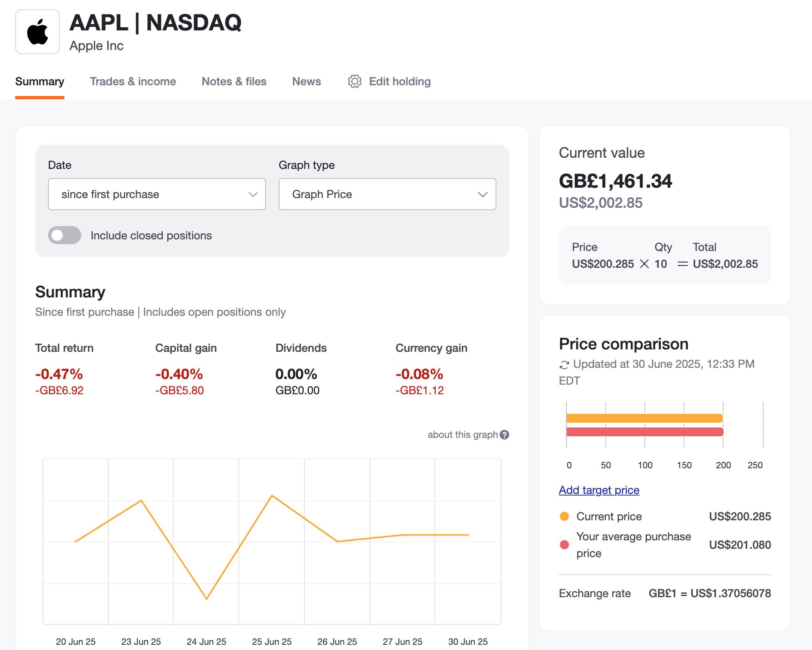This screenshot has width=812, height=650.
Task: Click the Total US$2,002.85 result value
Action: [x=725, y=264]
